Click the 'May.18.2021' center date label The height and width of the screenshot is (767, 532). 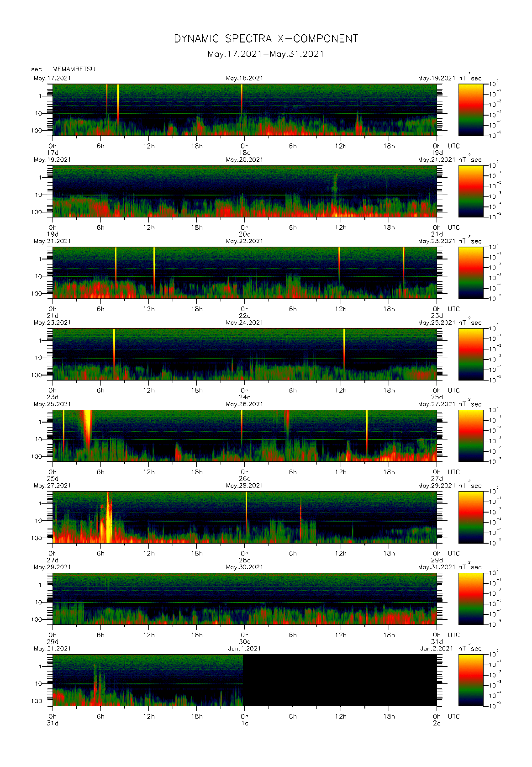[x=245, y=78]
